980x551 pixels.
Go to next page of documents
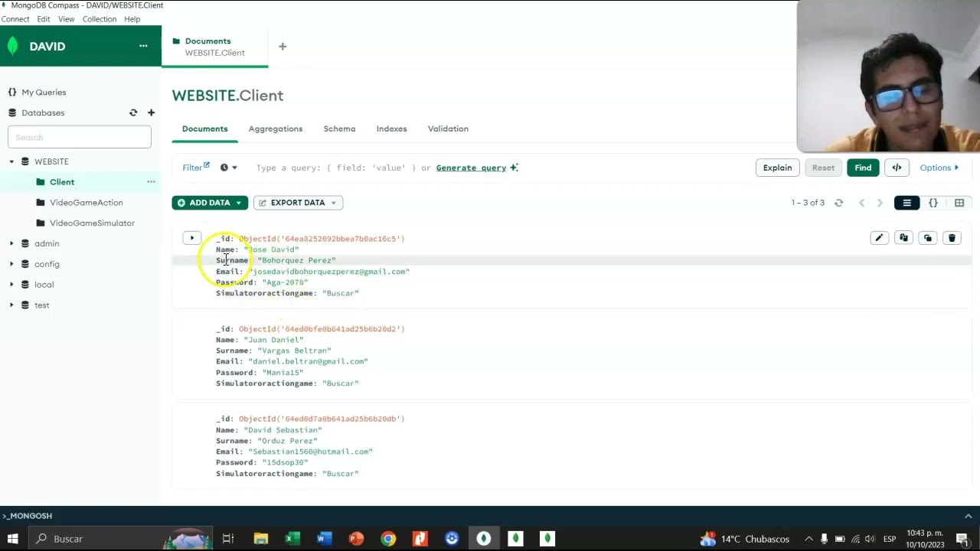[x=880, y=203]
